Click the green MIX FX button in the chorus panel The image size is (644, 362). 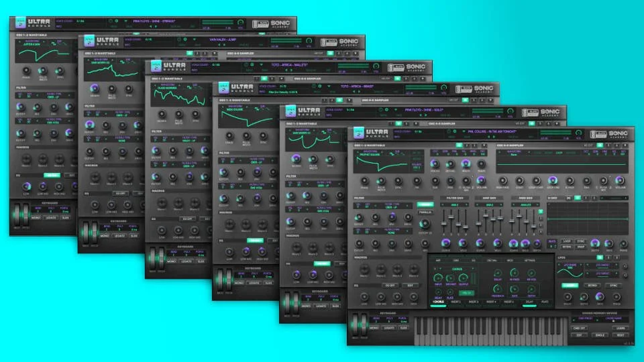(x=467, y=293)
